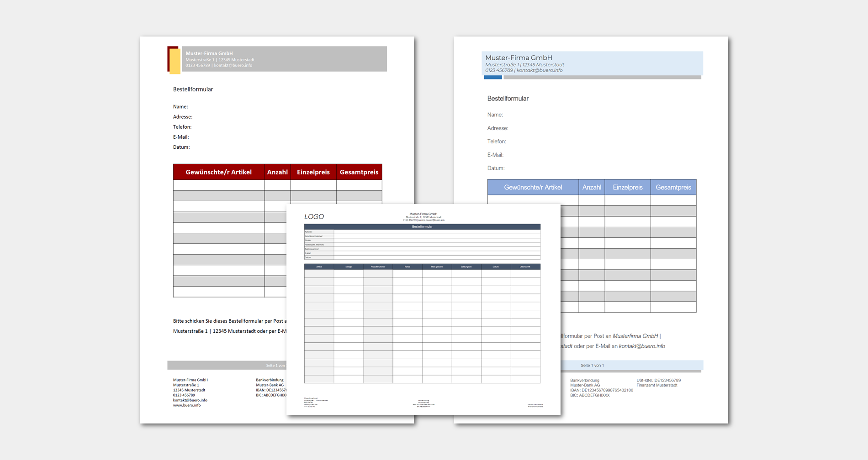Click 'Name:' label on the red-themed page
Screen dimensions: 868x460
(x=180, y=107)
